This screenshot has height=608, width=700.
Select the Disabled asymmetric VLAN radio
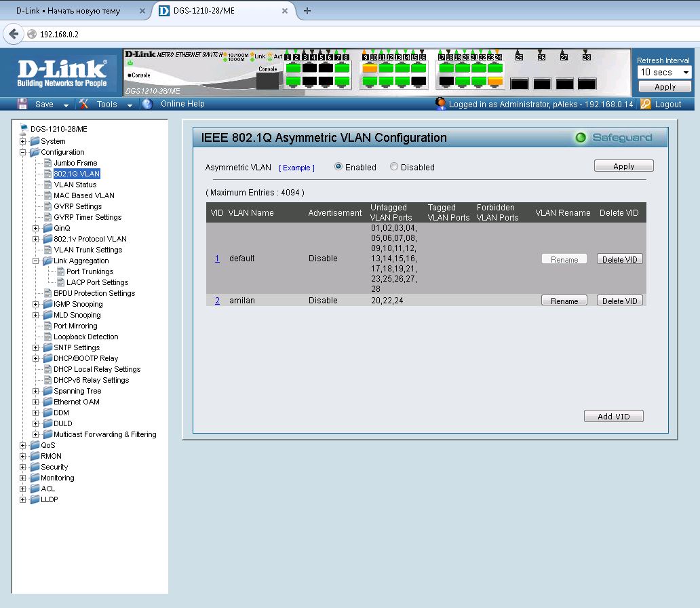coord(394,167)
